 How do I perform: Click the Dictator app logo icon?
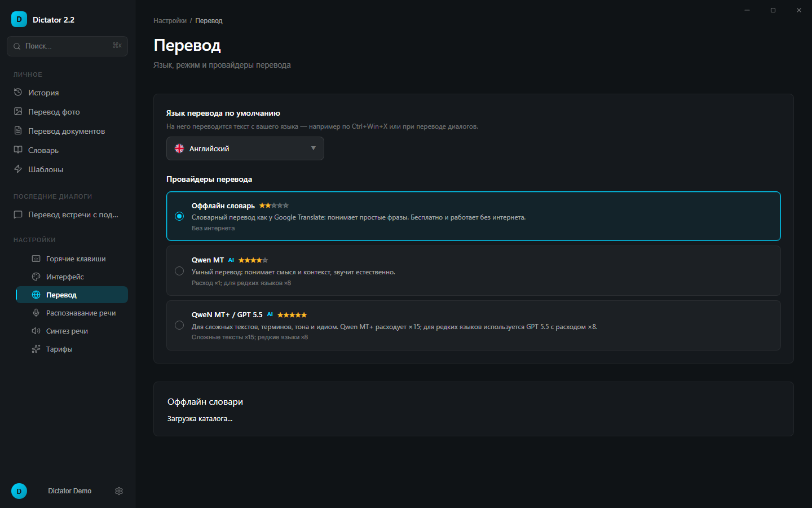19,19
